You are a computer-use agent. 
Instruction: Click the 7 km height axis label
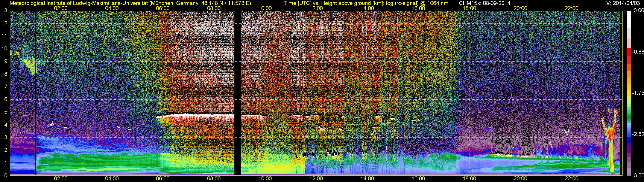pos(6,87)
